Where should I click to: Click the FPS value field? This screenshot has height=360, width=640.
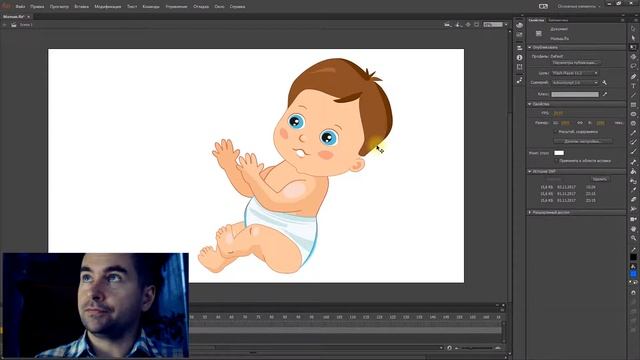click(x=558, y=113)
